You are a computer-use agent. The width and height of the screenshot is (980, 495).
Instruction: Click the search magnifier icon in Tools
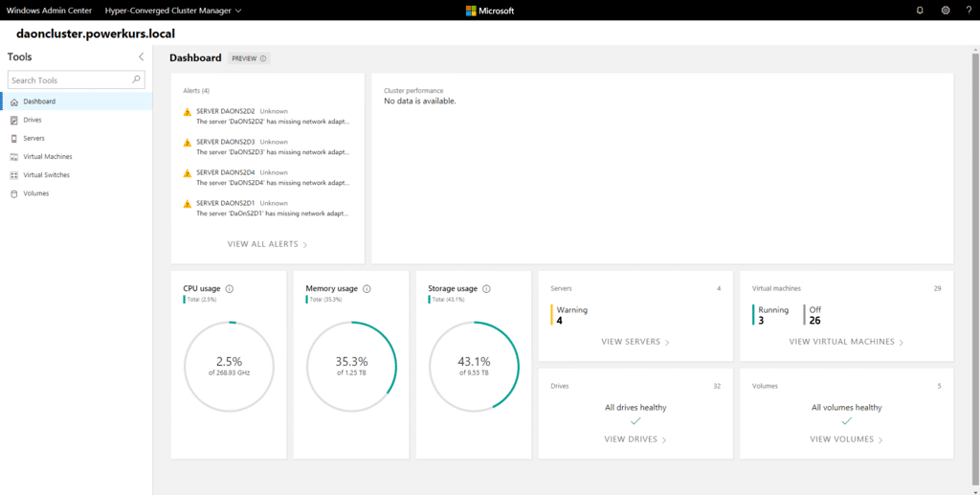tap(137, 80)
